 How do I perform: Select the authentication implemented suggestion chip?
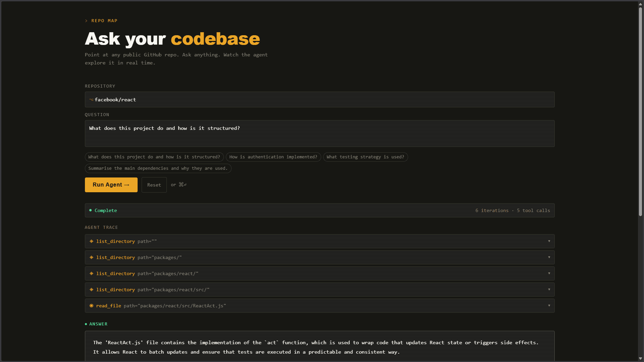(x=273, y=157)
